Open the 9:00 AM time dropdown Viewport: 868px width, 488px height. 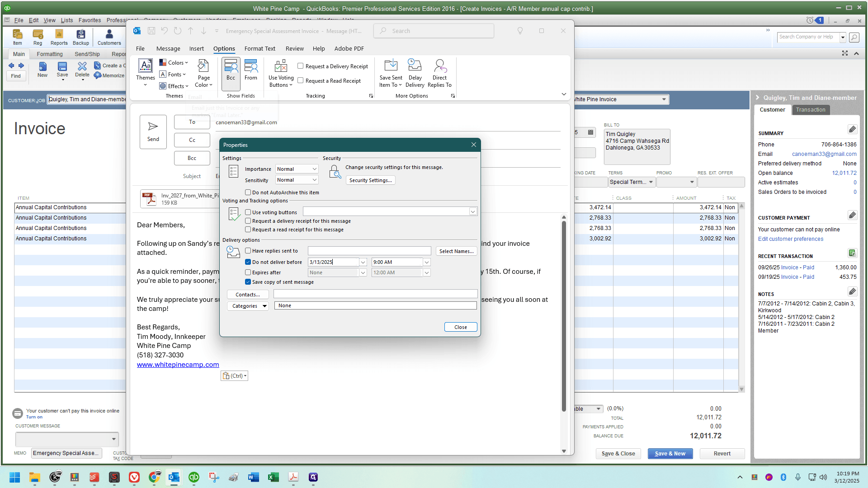tap(426, 262)
